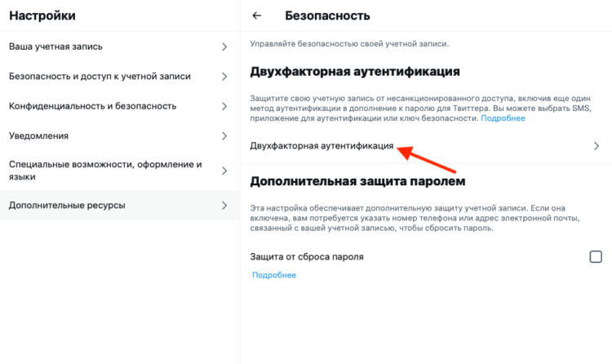
Task: Click Подробнее link in two-factor description
Action: point(503,118)
